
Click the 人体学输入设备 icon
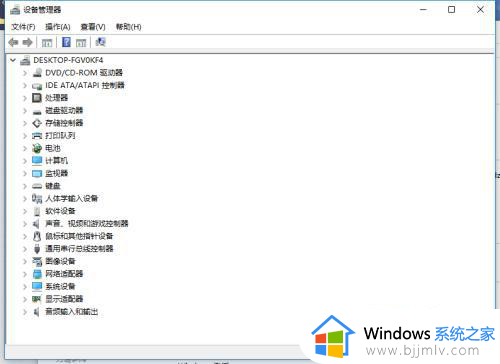37,199
